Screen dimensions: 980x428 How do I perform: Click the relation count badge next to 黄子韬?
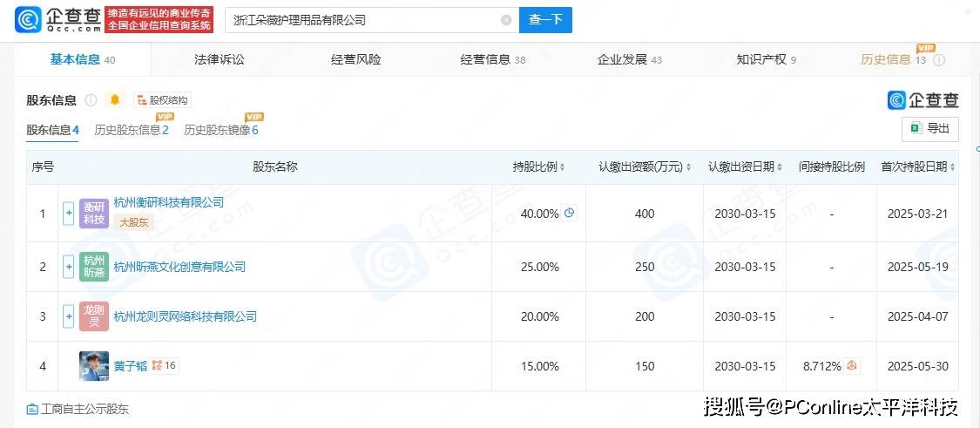(165, 366)
